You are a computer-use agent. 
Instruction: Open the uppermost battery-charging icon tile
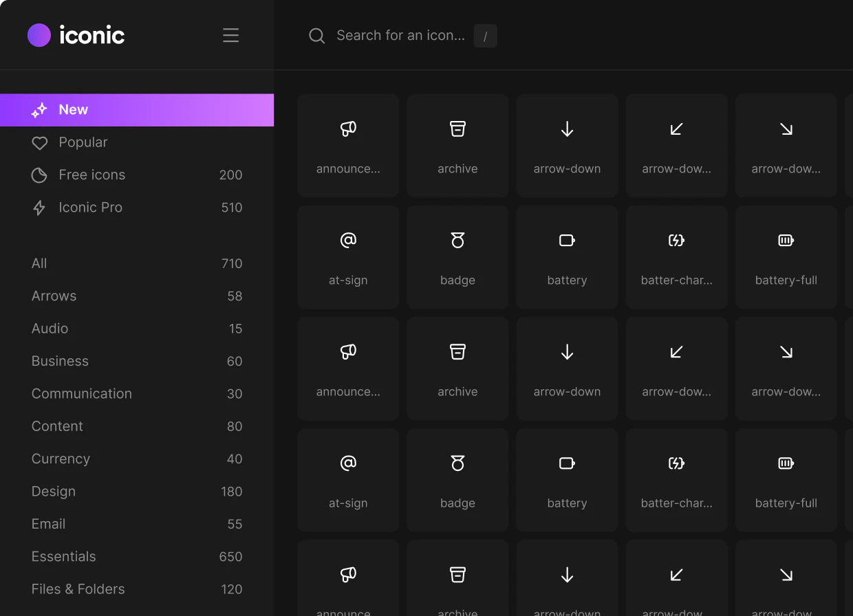pyautogui.click(x=676, y=257)
